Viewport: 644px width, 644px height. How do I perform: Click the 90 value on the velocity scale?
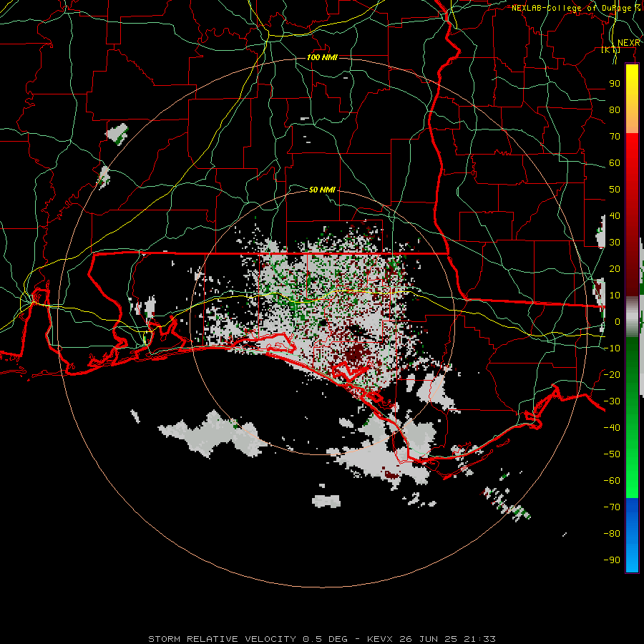[x=615, y=84]
